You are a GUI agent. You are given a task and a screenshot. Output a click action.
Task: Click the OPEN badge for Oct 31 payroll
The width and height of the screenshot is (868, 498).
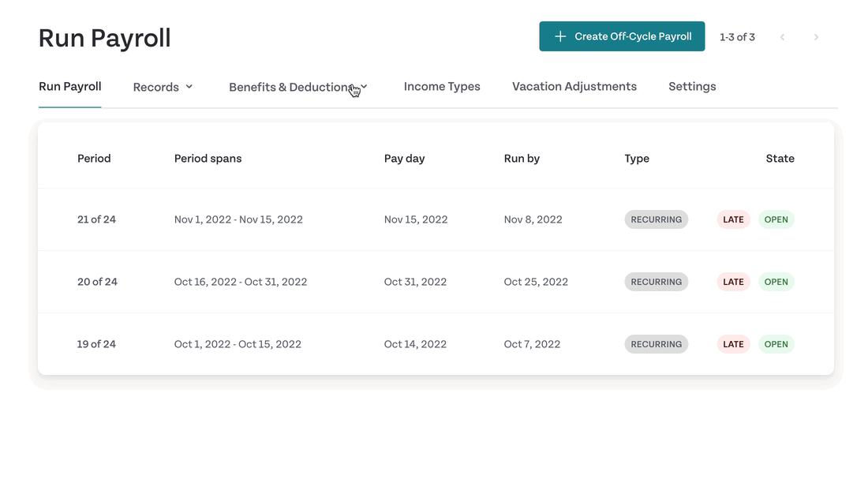(776, 282)
